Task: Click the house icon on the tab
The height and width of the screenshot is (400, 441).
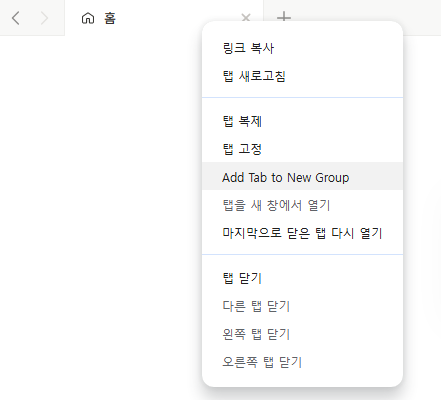Action: [88, 18]
